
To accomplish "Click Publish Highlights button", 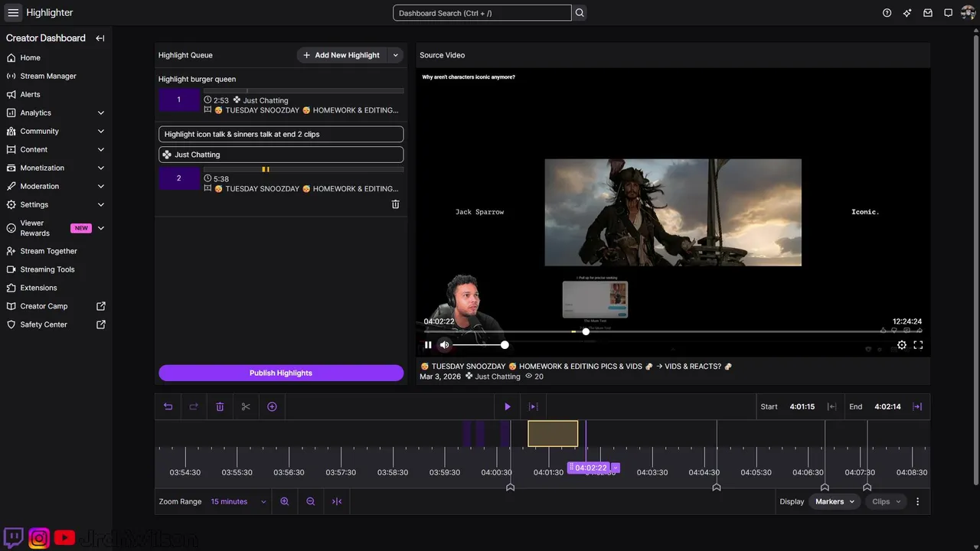I will [281, 373].
